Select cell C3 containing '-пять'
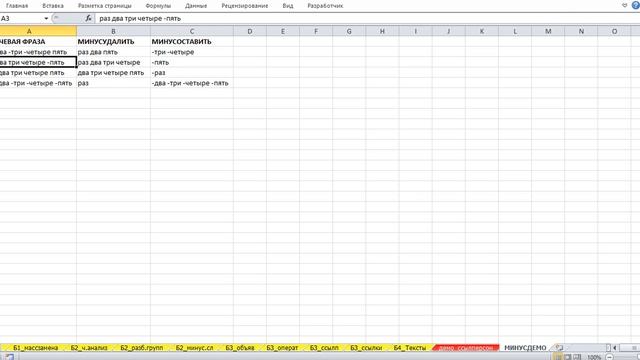 [192, 62]
